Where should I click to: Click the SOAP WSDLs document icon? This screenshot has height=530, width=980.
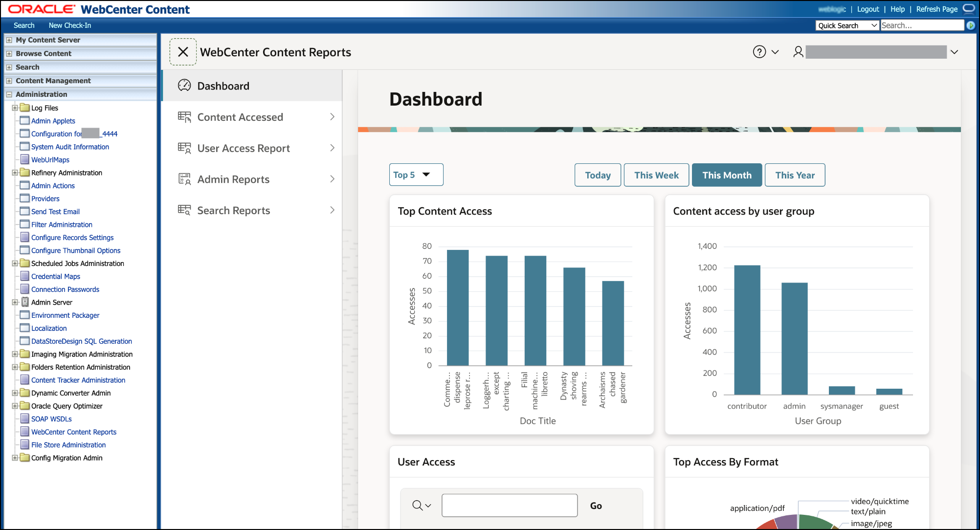pyautogui.click(x=24, y=419)
